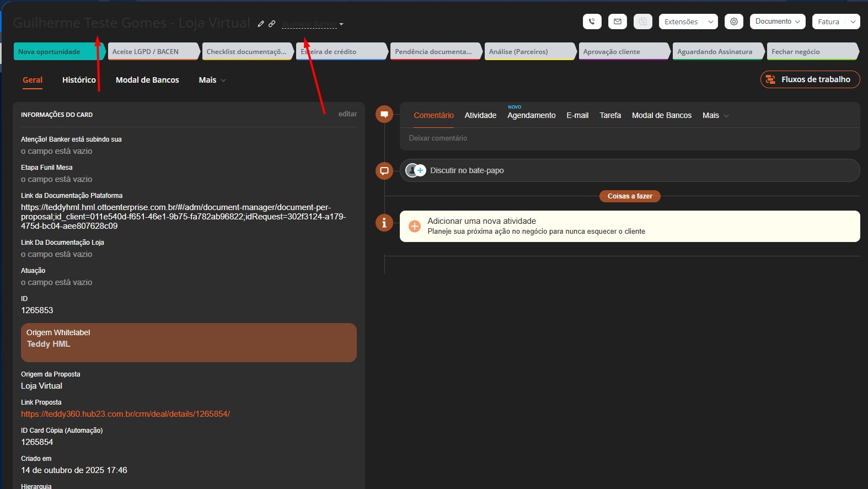Click the orange plus icon to add activity
Image resolution: width=868 pixels, height=489 pixels.
(415, 226)
